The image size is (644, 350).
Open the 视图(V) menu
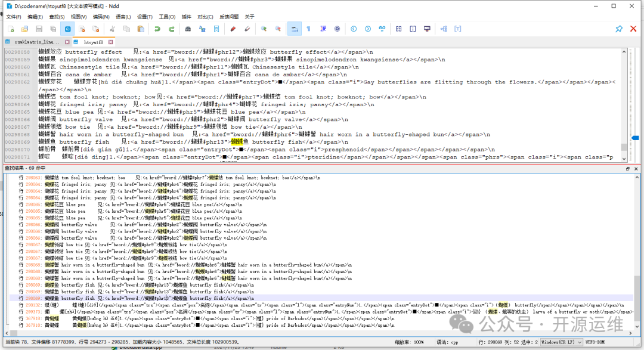79,17
